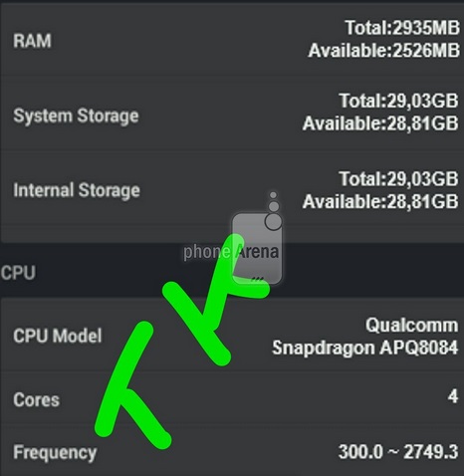Image resolution: width=464 pixels, height=476 pixels.
Task: Click System Storage Available:28,81GB value
Action: coord(380,123)
